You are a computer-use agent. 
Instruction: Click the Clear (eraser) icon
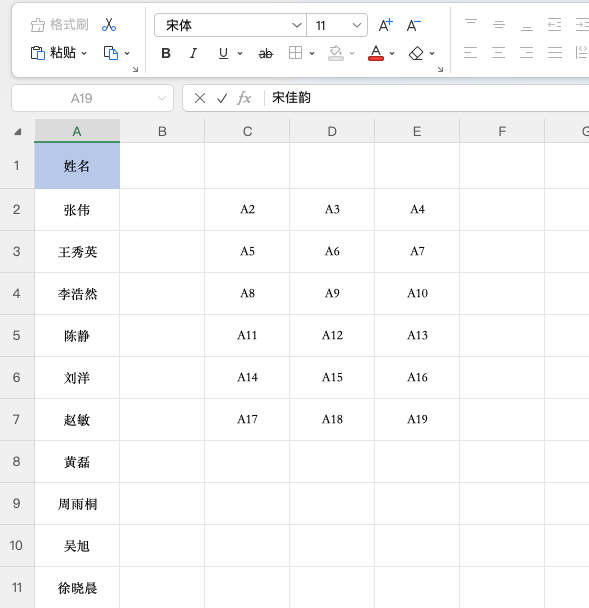(416, 53)
